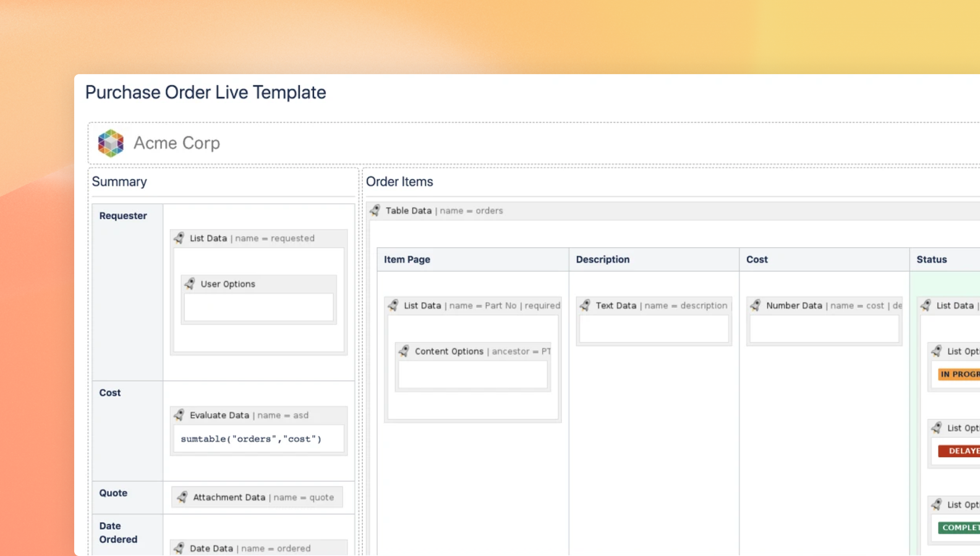The height and width of the screenshot is (556, 980).
Task: Click rocket icon above DELAYED badge
Action: [937, 428]
